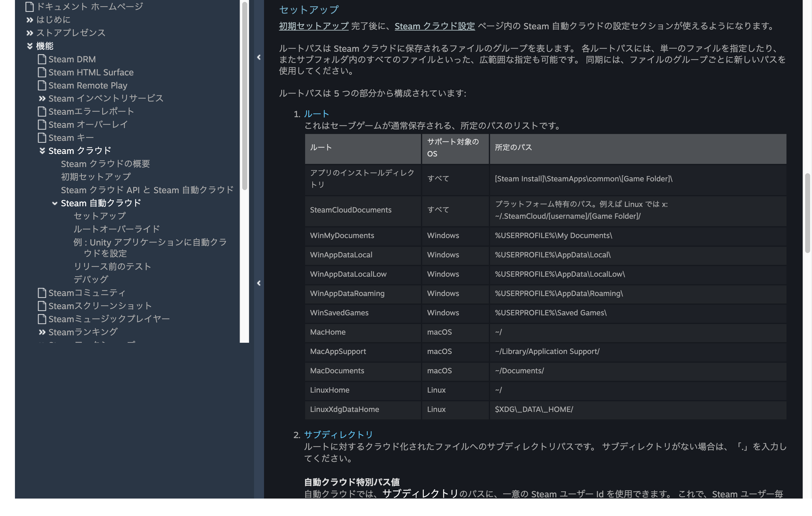
Task: Click the document icon beside ドキュメント ホームページ
Action: click(x=30, y=7)
